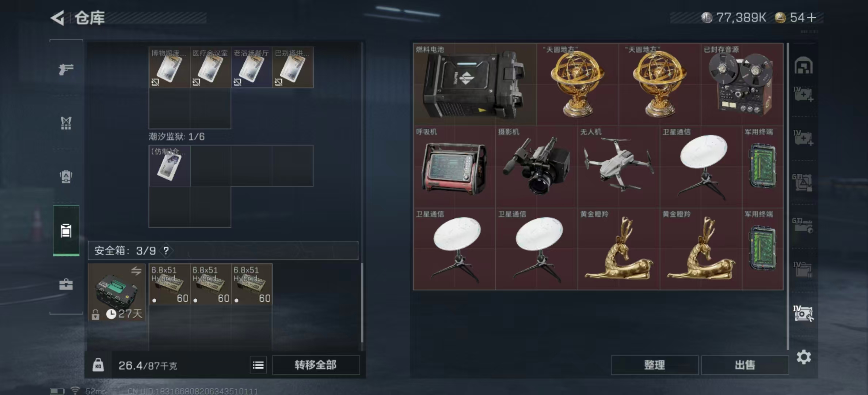Toggle list view next to transfer all
The image size is (868, 395).
click(x=258, y=365)
